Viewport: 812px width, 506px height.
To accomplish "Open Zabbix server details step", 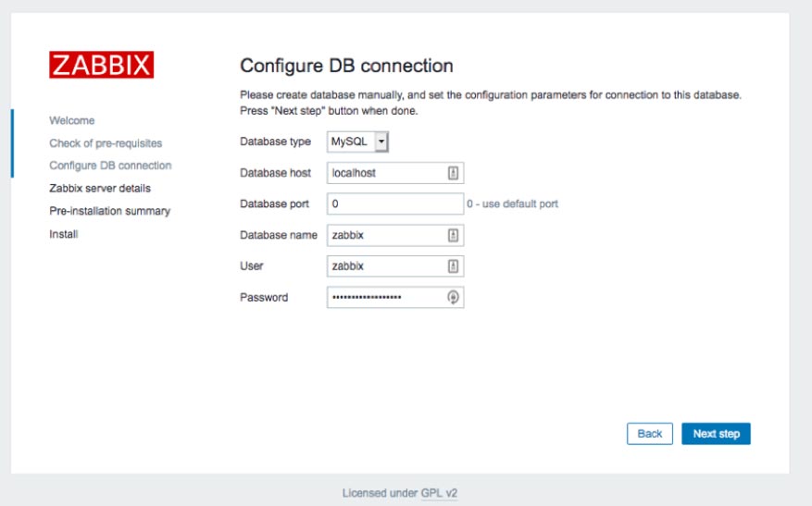I will [100, 189].
